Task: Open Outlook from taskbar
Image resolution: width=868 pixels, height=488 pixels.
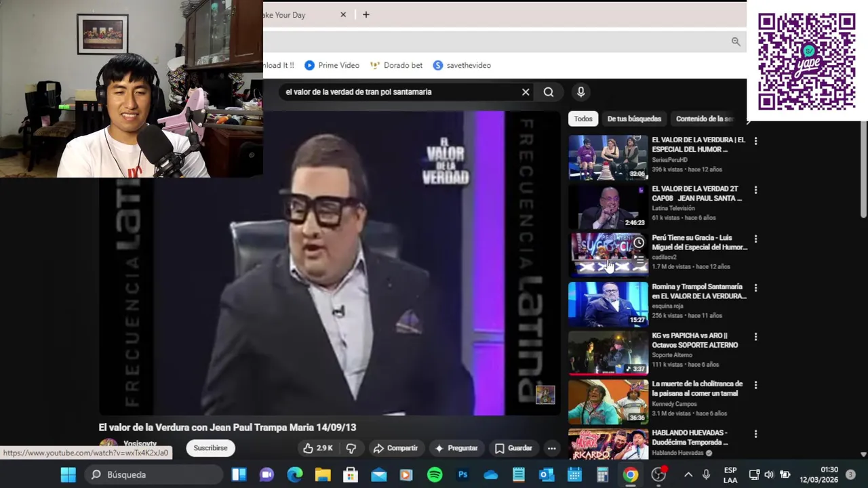Action: point(547,475)
